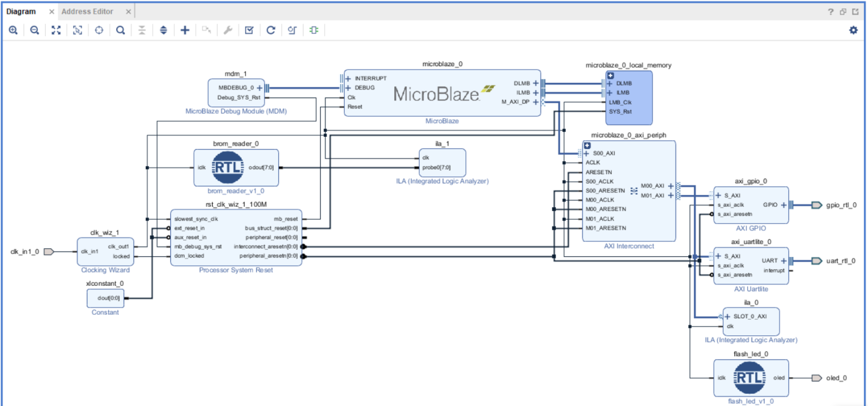The height and width of the screenshot is (406, 868).
Task: Expand the SLOT_0_AXI pin on ila_0
Action: (x=728, y=316)
